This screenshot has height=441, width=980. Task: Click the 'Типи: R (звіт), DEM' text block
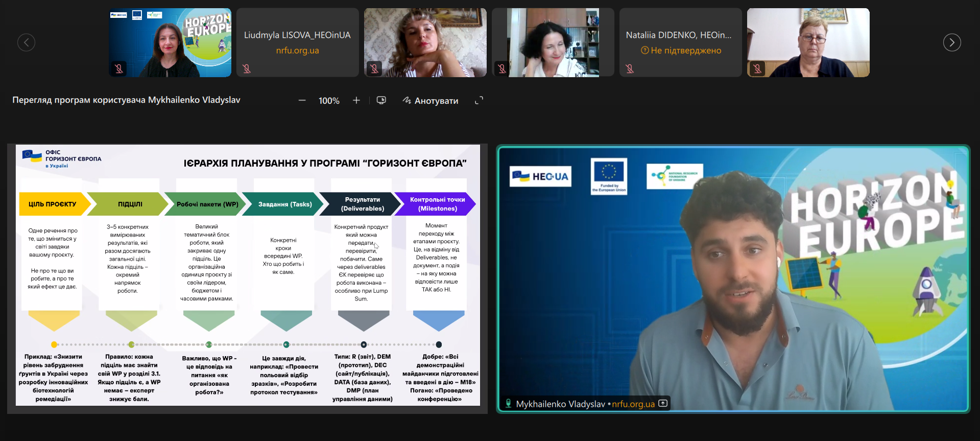[x=363, y=378]
